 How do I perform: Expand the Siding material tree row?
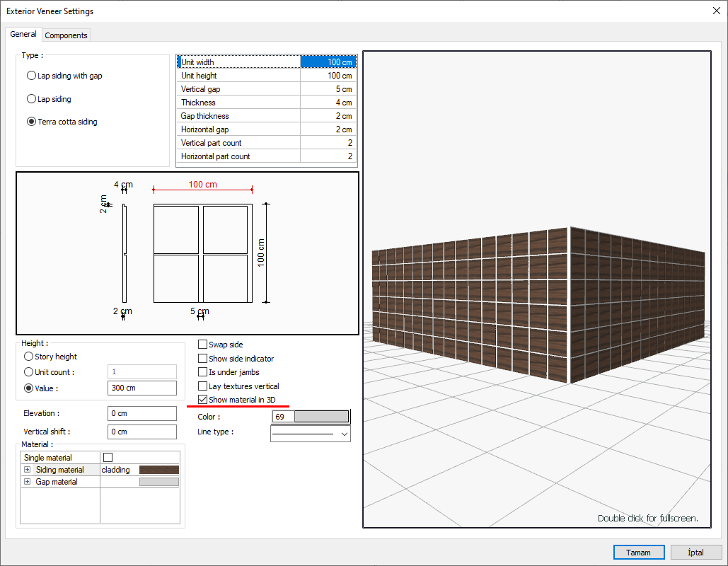(x=28, y=470)
